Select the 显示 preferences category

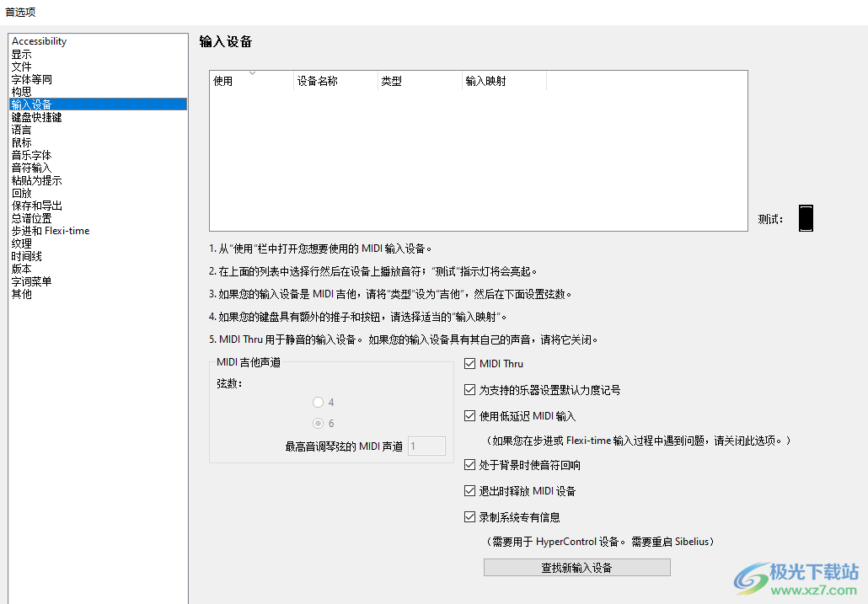(21, 53)
